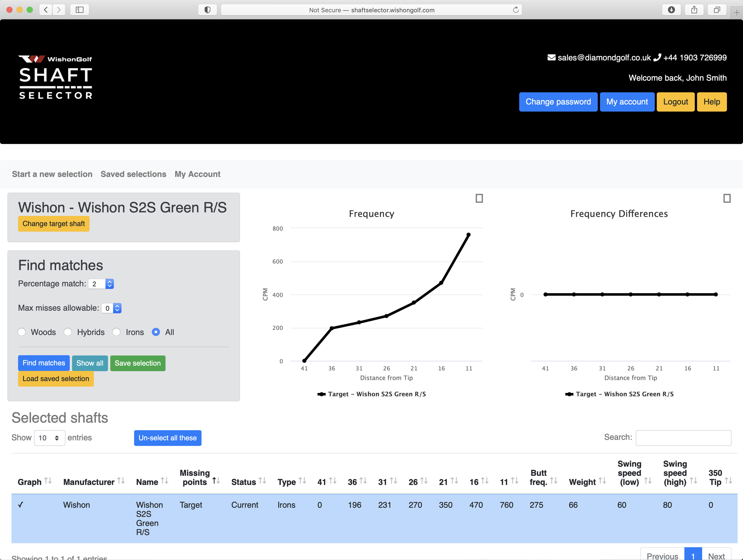Click the Safari share icon
743x560 pixels.
(694, 10)
